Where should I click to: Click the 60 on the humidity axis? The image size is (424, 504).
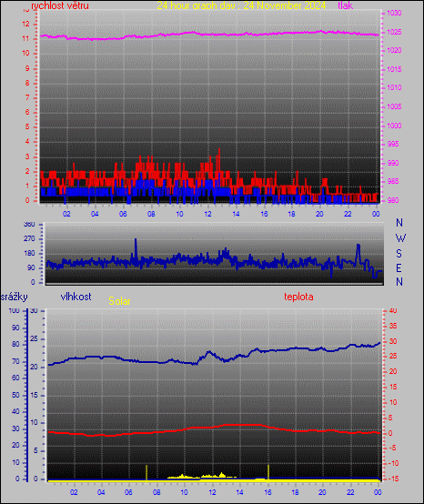point(15,378)
